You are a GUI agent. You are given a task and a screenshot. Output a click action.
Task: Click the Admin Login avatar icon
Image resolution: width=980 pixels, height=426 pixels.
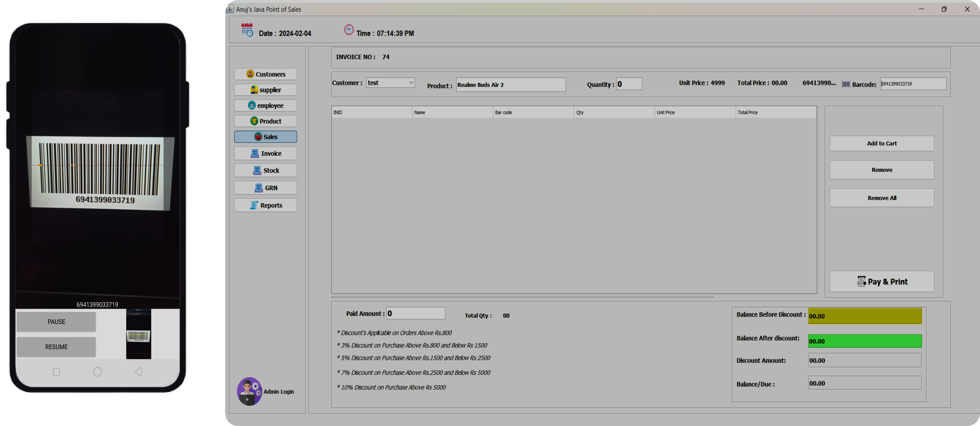pos(249,391)
